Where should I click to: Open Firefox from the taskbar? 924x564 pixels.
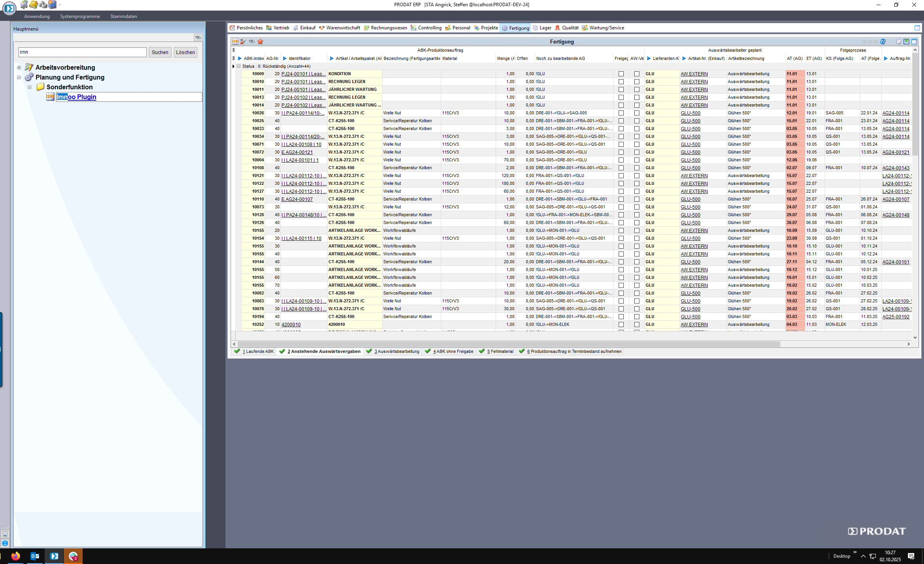click(16, 556)
